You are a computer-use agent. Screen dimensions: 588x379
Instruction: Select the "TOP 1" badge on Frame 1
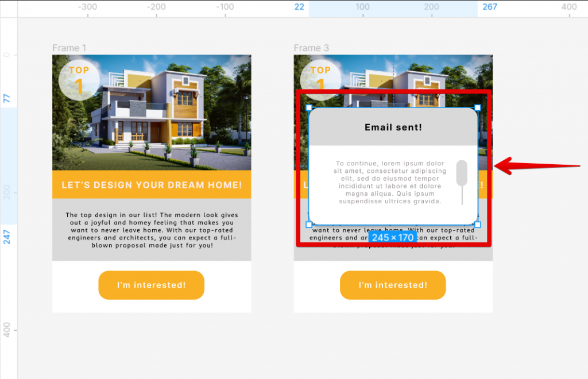point(79,79)
